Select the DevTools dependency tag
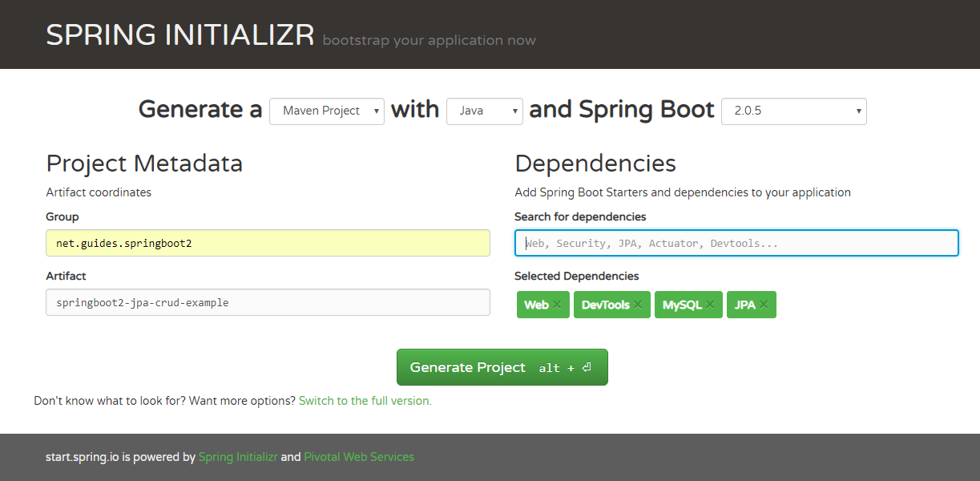The width and height of the screenshot is (980, 481). pos(605,305)
